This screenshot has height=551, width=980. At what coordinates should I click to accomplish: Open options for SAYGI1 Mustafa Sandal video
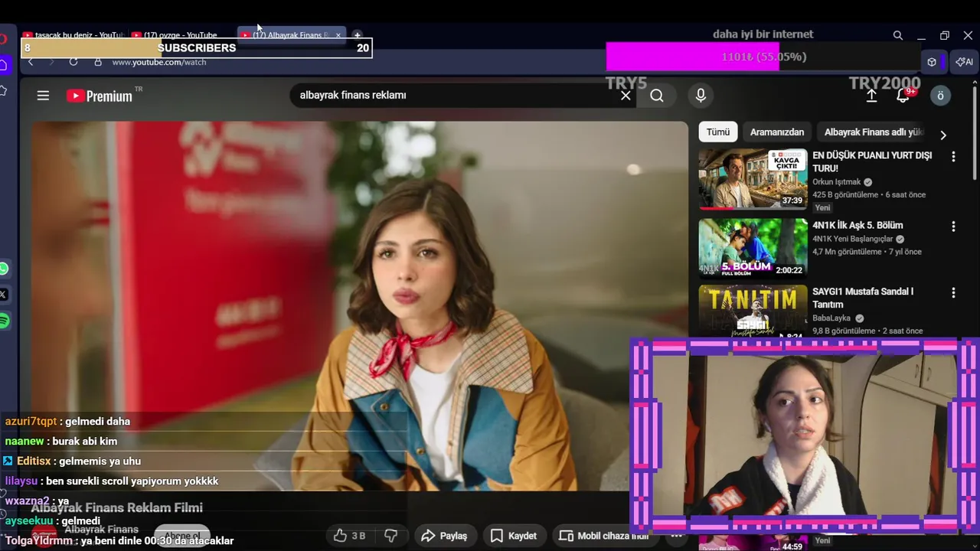tap(953, 292)
